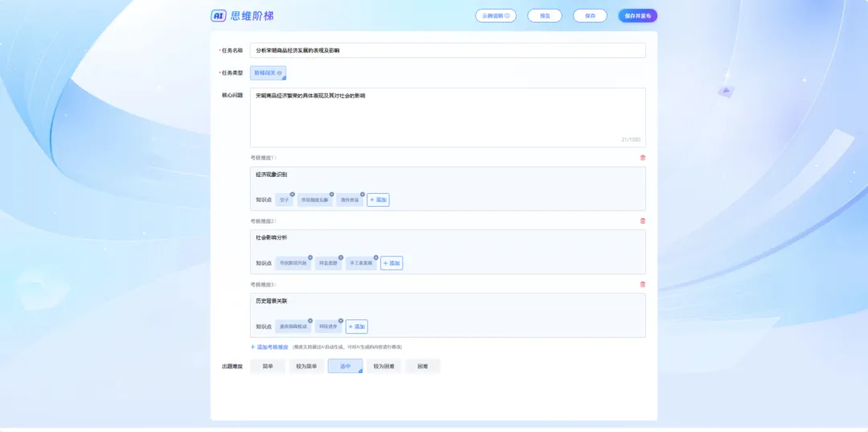
Task: Click inside the 核心问题 text area
Action: coord(448,117)
